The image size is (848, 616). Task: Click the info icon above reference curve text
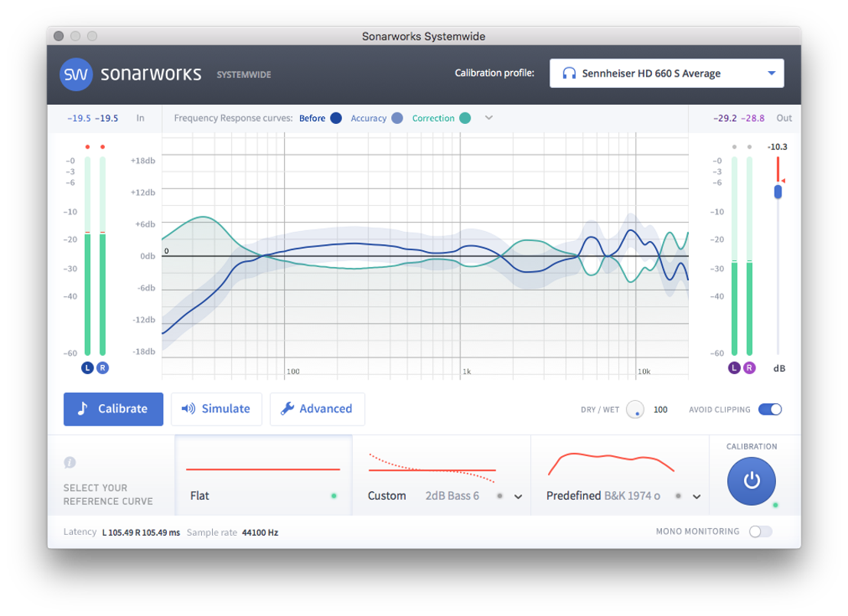(70, 462)
